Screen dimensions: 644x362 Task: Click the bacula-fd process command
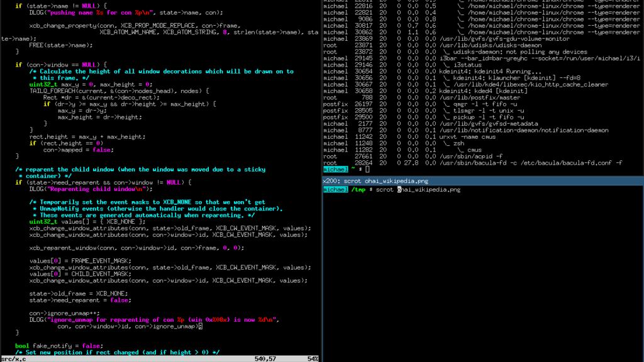(531, 163)
